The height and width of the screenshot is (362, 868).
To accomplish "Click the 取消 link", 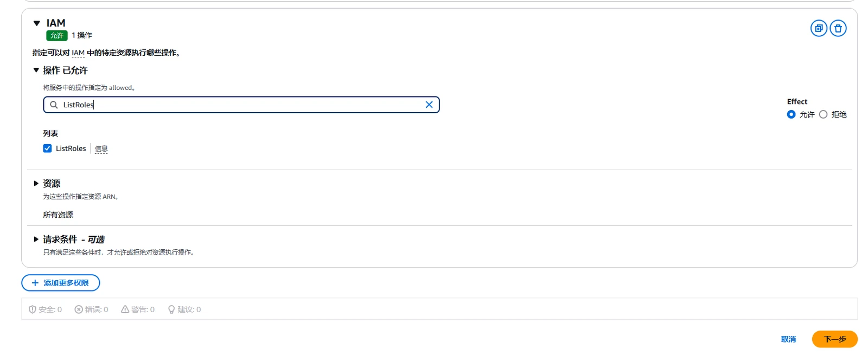I will click(788, 339).
